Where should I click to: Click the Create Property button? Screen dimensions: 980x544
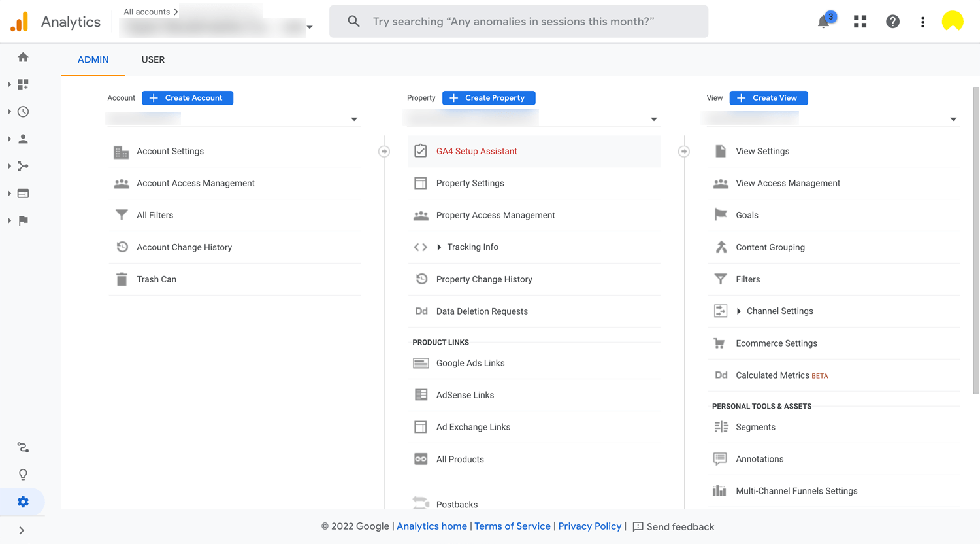[489, 98]
